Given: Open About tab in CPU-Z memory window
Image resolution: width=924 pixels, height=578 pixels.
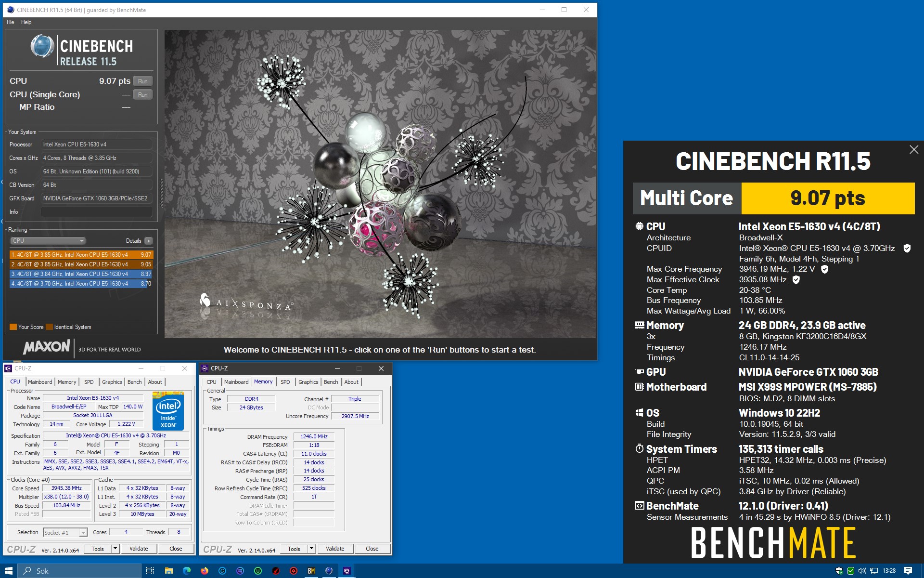Looking at the screenshot, I should coord(351,382).
